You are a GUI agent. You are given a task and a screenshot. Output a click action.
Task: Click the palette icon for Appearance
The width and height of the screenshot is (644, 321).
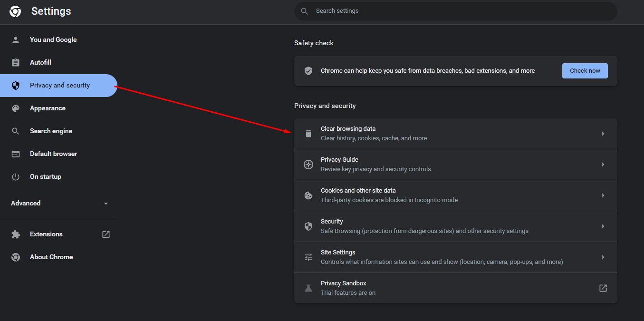[x=16, y=108]
